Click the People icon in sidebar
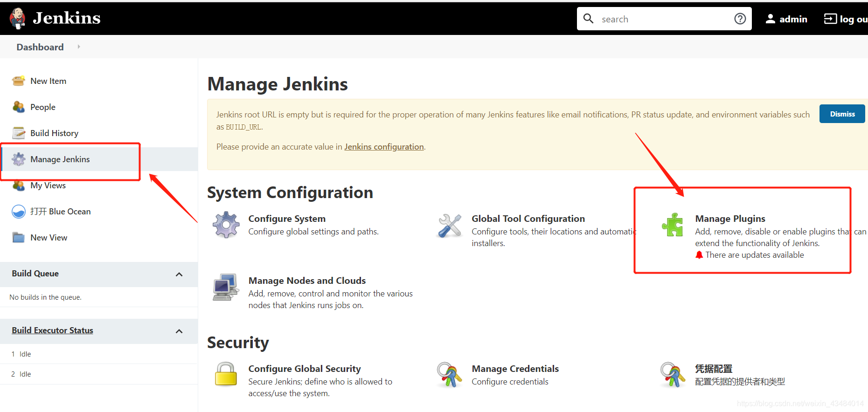The height and width of the screenshot is (412, 868). pos(19,107)
